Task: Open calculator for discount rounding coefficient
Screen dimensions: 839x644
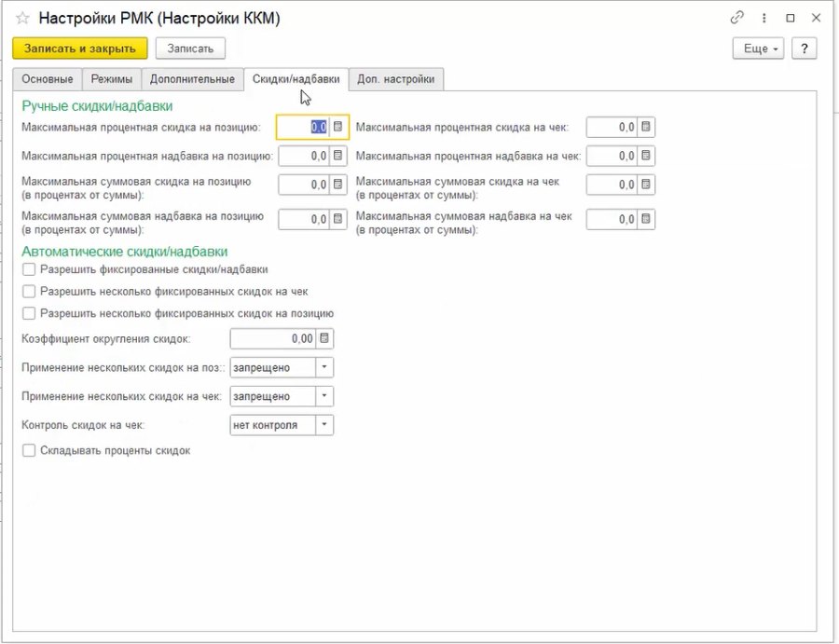Action: click(x=324, y=338)
